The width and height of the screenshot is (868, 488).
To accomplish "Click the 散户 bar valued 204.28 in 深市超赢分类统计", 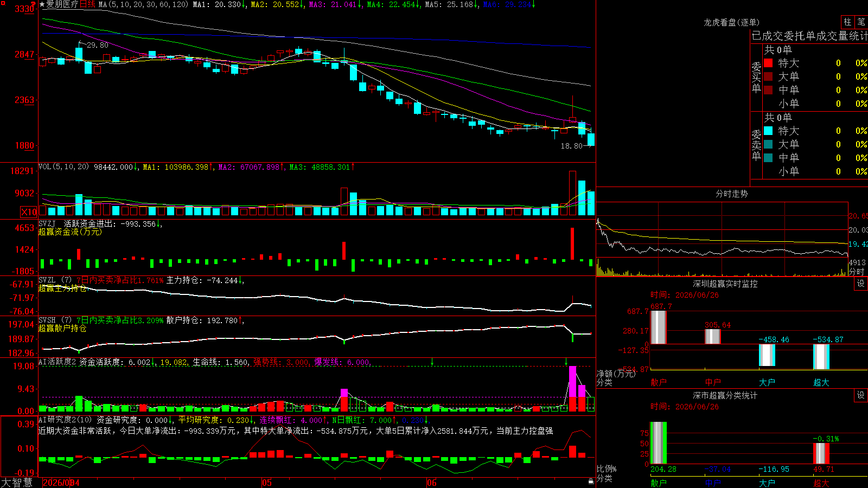I will [x=658, y=443].
